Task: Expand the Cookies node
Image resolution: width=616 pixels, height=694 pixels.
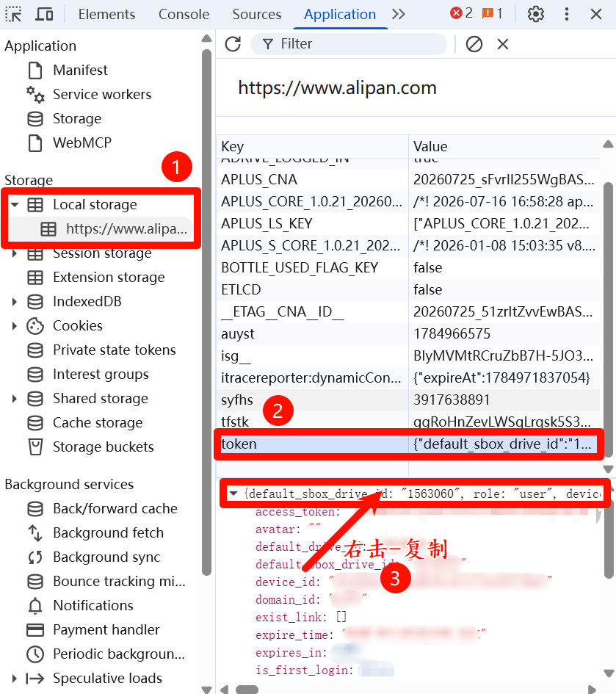Action: (x=15, y=326)
